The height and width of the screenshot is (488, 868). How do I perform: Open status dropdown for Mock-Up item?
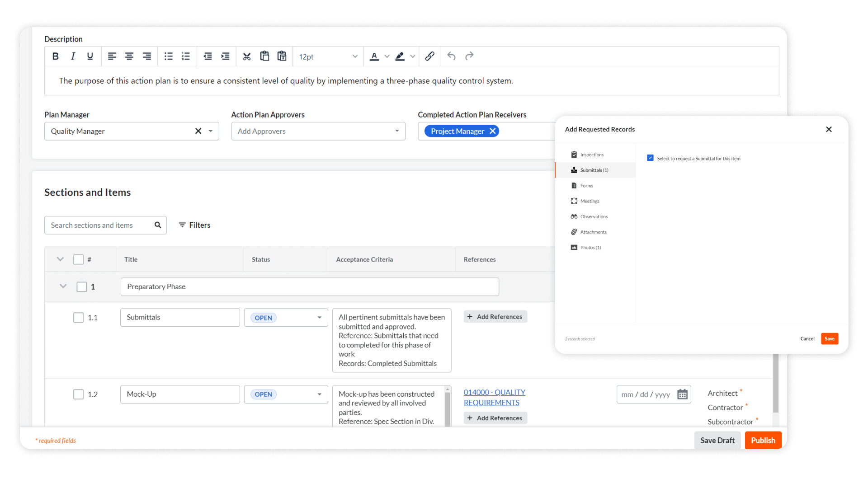(286, 394)
